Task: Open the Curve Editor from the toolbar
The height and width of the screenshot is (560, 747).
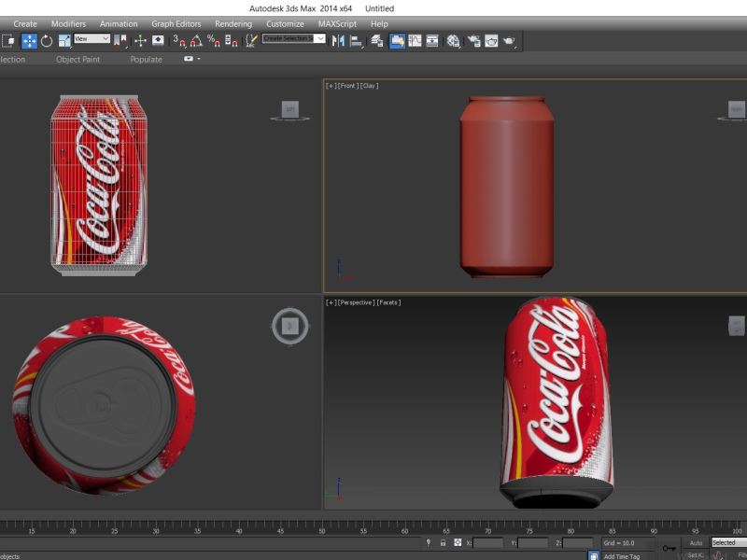Action: (415, 40)
